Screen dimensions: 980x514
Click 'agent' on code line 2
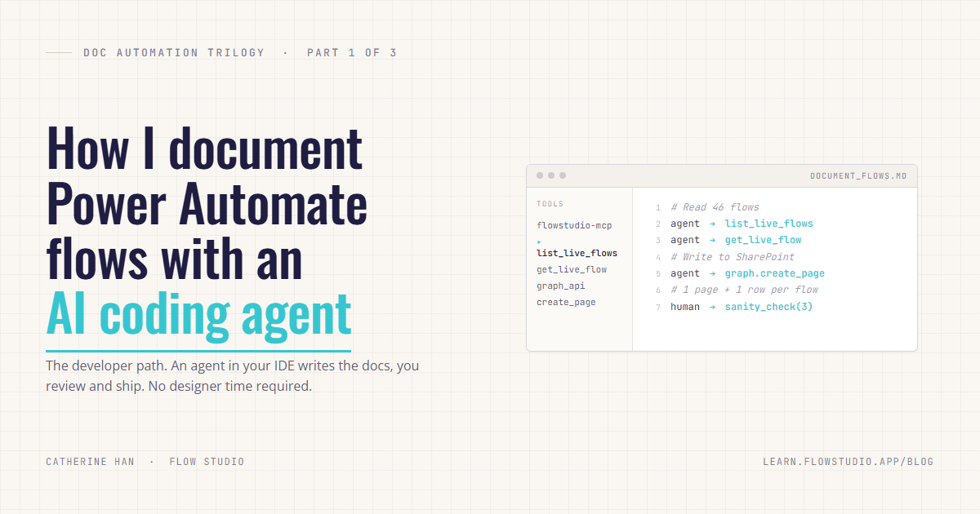click(685, 224)
